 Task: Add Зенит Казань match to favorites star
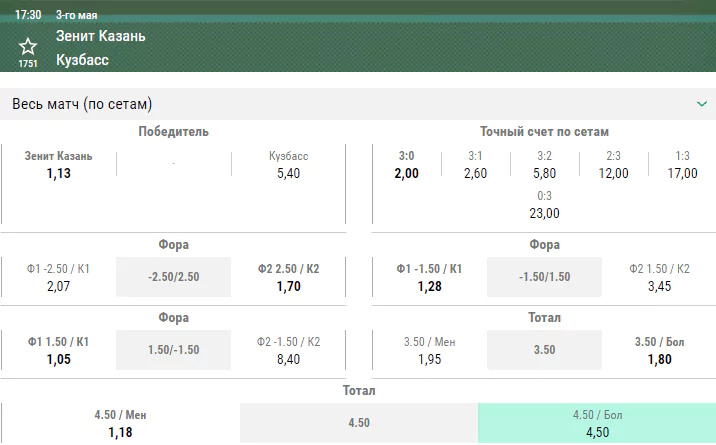coord(28,47)
